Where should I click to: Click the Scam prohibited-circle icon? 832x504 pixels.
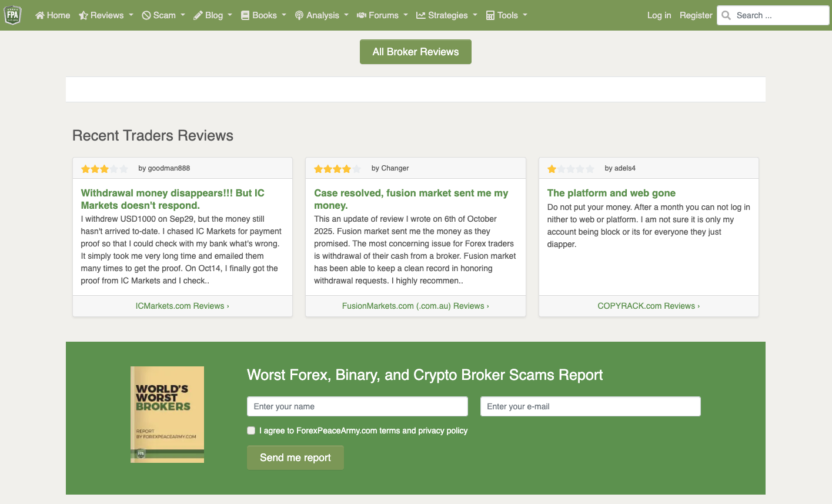[146, 15]
